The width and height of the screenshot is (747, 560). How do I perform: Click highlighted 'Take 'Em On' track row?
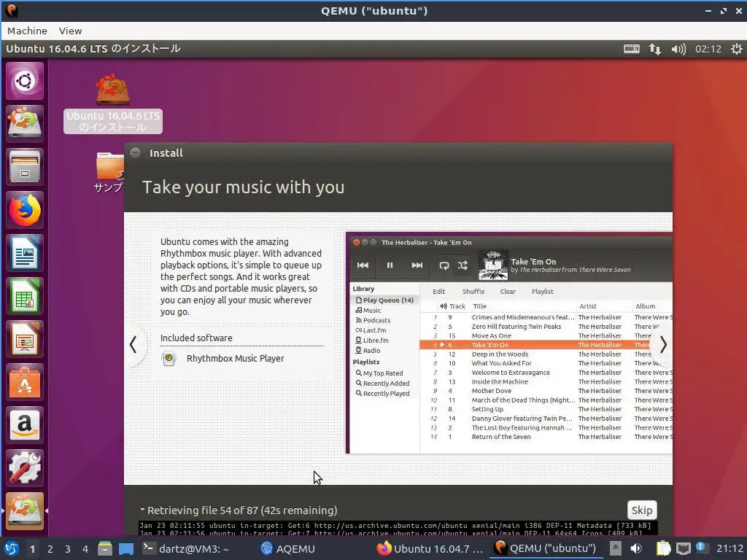(546, 345)
